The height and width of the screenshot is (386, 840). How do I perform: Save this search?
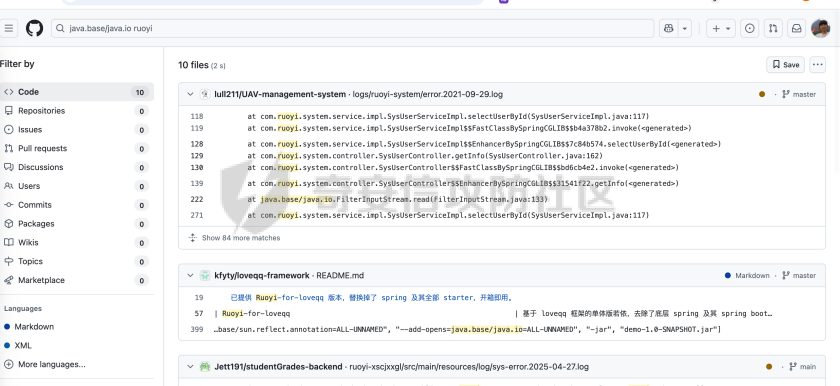pos(785,65)
